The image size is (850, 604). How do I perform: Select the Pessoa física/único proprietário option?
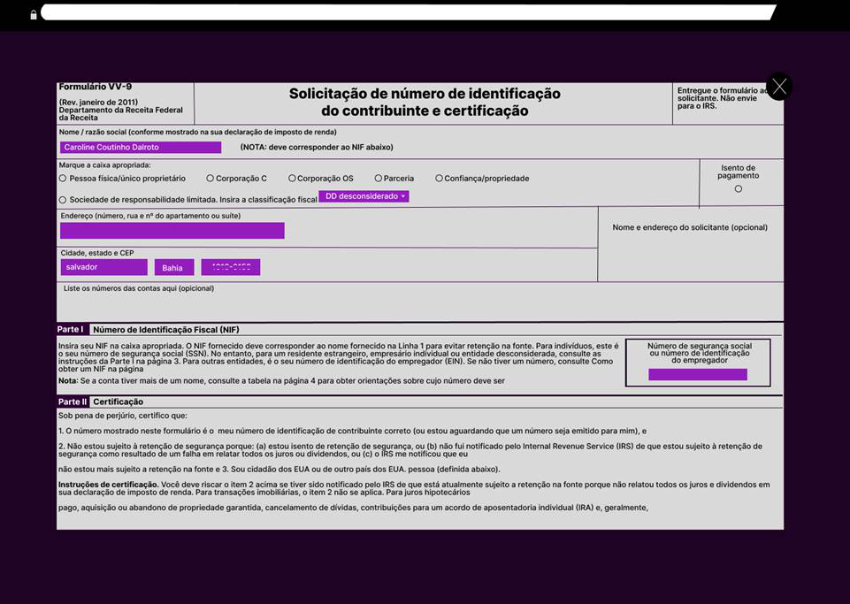(x=63, y=178)
